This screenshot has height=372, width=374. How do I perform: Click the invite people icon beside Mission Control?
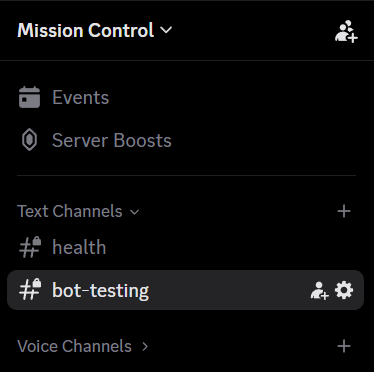click(x=346, y=31)
